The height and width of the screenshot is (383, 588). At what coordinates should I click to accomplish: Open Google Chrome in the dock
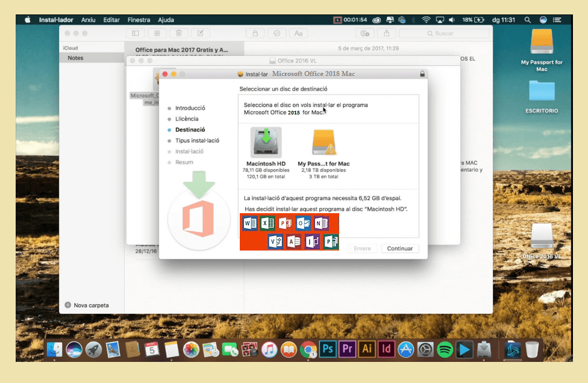coord(308,349)
